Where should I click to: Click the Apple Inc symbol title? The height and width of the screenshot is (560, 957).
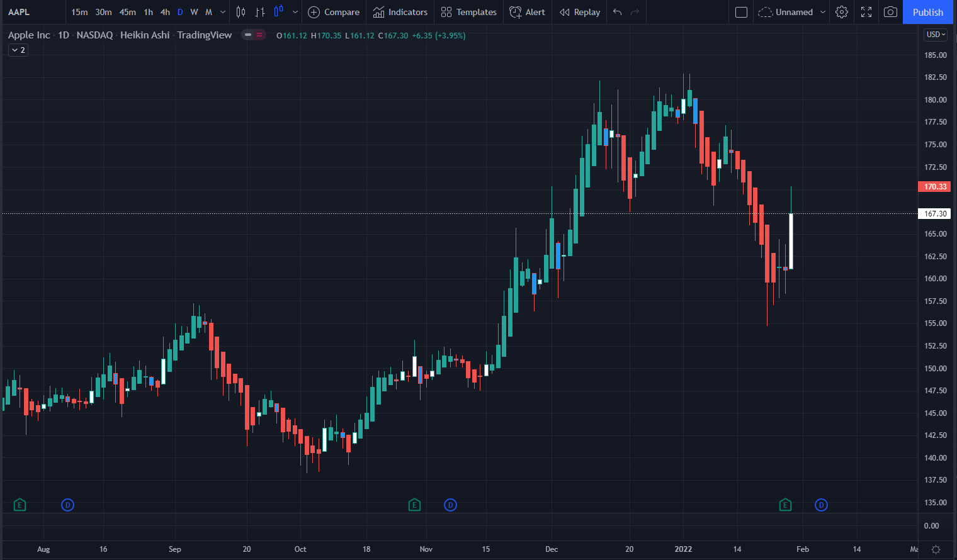29,35
